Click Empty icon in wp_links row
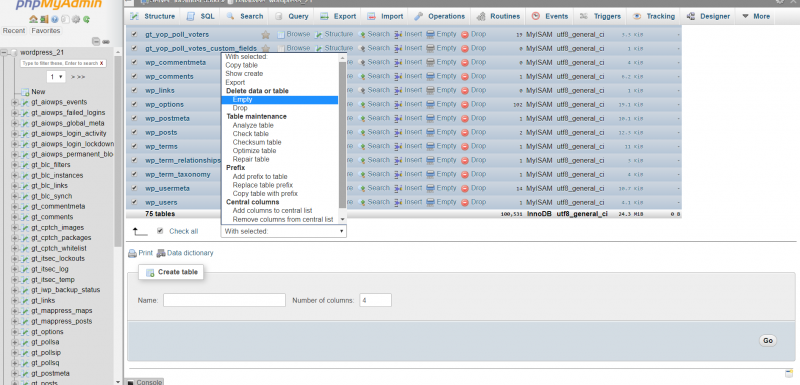The image size is (800, 385). pos(431,90)
